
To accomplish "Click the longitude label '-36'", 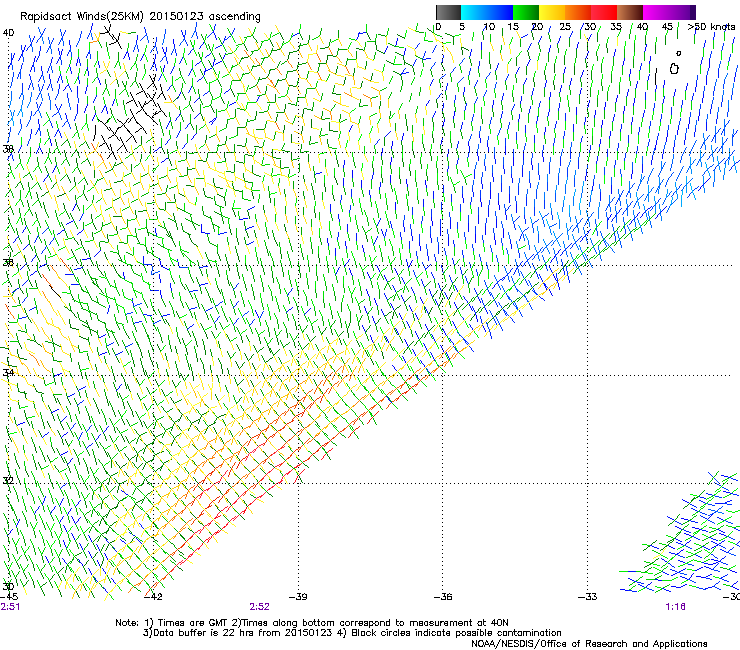I will tap(443, 597).
